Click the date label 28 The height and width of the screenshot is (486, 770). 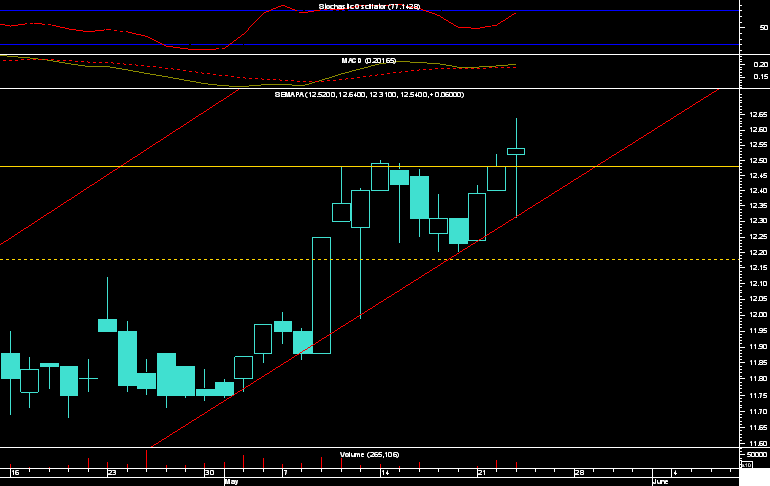(579, 473)
